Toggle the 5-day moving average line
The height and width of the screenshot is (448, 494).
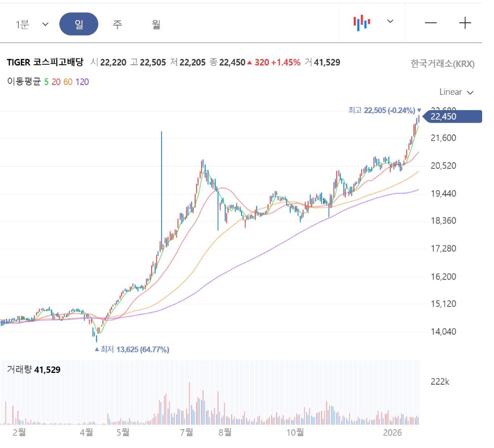point(46,82)
